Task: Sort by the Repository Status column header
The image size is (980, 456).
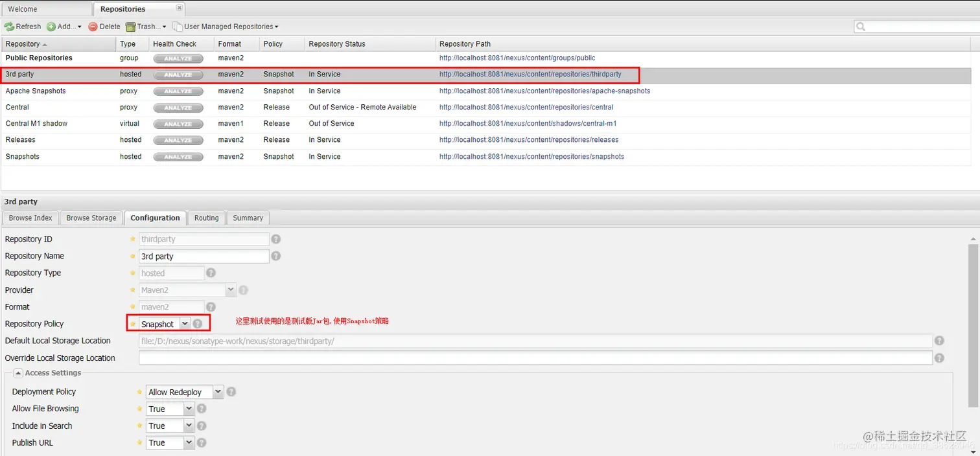Action: [369, 44]
